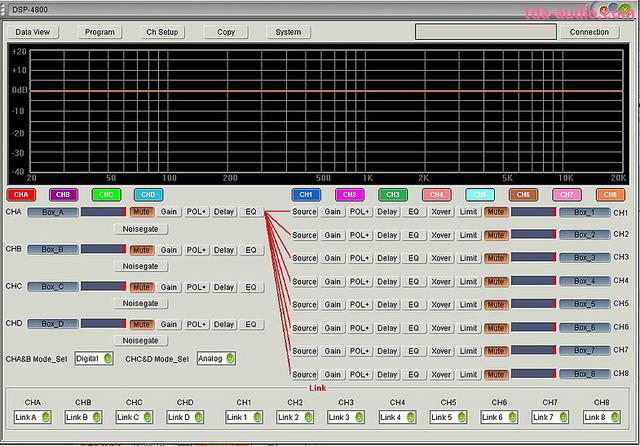Mute input channel CHA
The image size is (640, 446).
[141, 212]
